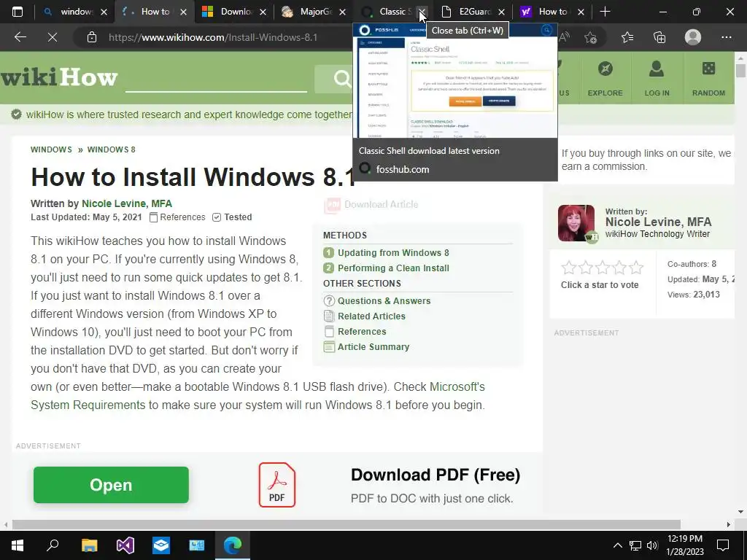The height and width of the screenshot is (560, 747).
Task: Open the taskbar clock and date
Action: click(x=685, y=545)
